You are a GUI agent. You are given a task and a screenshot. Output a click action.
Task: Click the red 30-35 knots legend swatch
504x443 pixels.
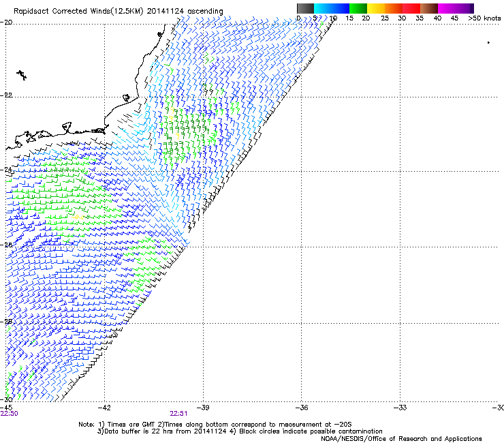click(x=411, y=8)
